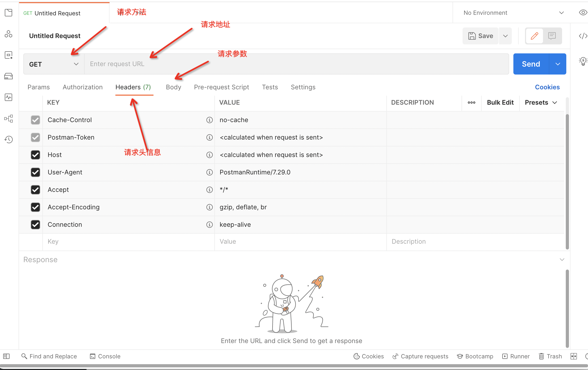Open the History sidebar icon
Viewport: 588px width, 370px height.
[8, 140]
